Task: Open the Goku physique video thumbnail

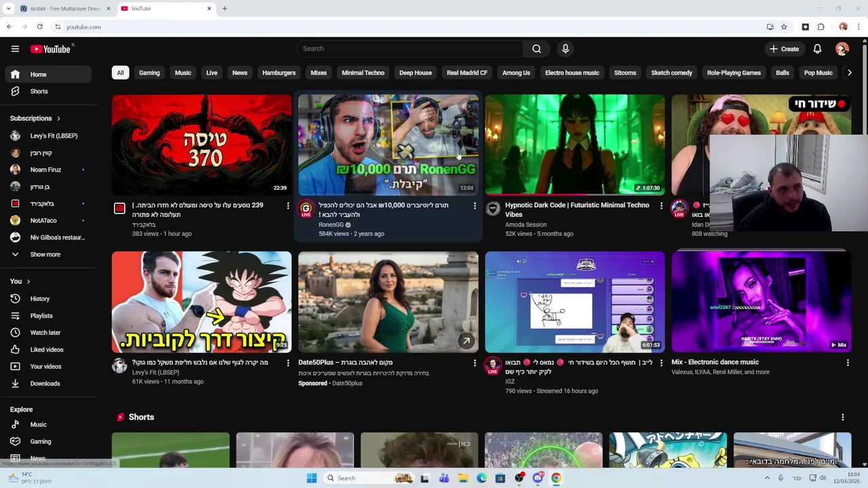Action: click(201, 302)
